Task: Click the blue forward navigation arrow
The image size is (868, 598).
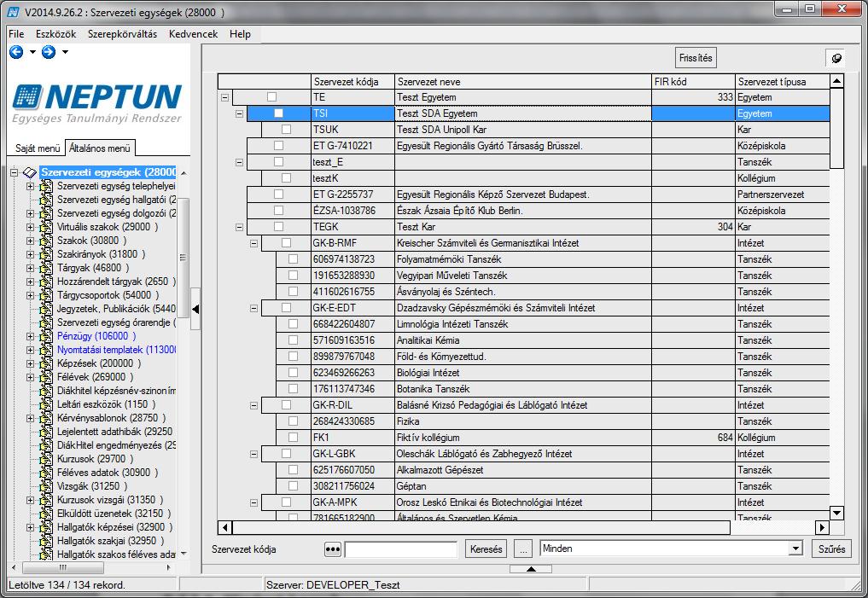Action: [x=49, y=52]
